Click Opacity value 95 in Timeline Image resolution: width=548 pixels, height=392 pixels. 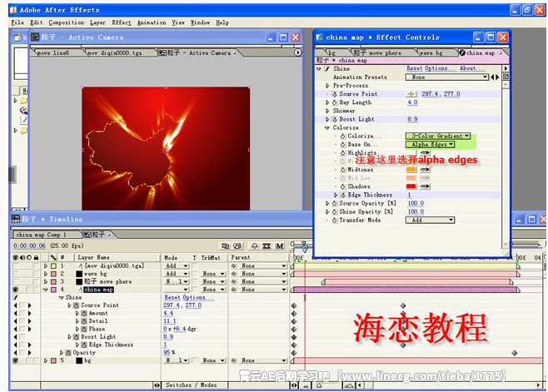tap(167, 353)
